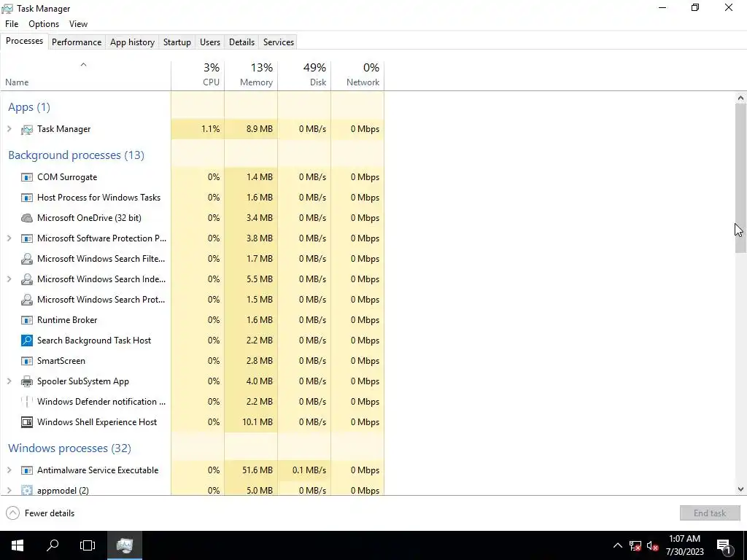The width and height of the screenshot is (747, 560).
Task: Click the Microsoft OneDrive cloud icon
Action: tap(27, 218)
